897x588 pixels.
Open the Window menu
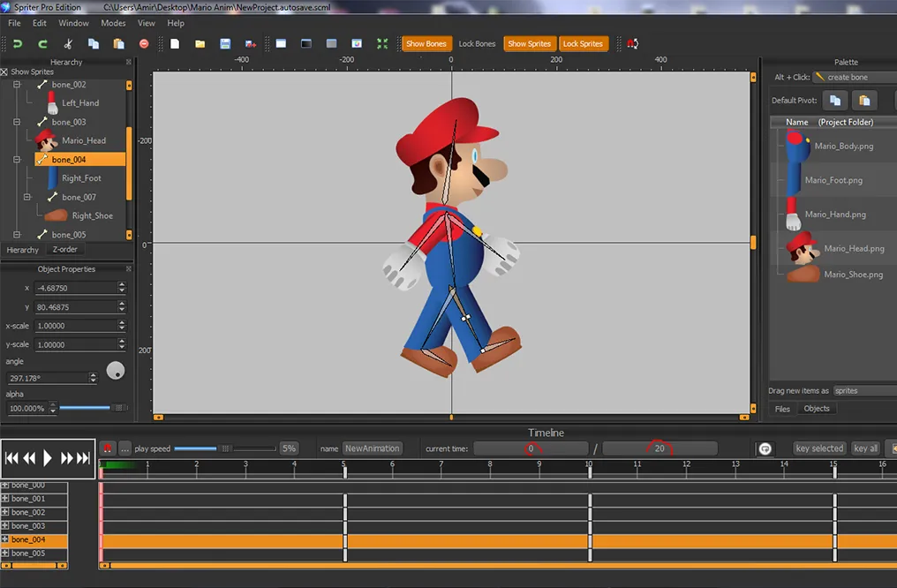coord(74,24)
